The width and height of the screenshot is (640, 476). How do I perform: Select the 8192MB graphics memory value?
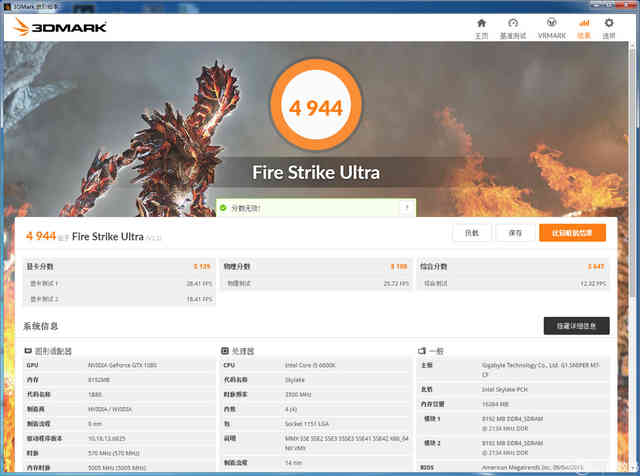(99, 380)
